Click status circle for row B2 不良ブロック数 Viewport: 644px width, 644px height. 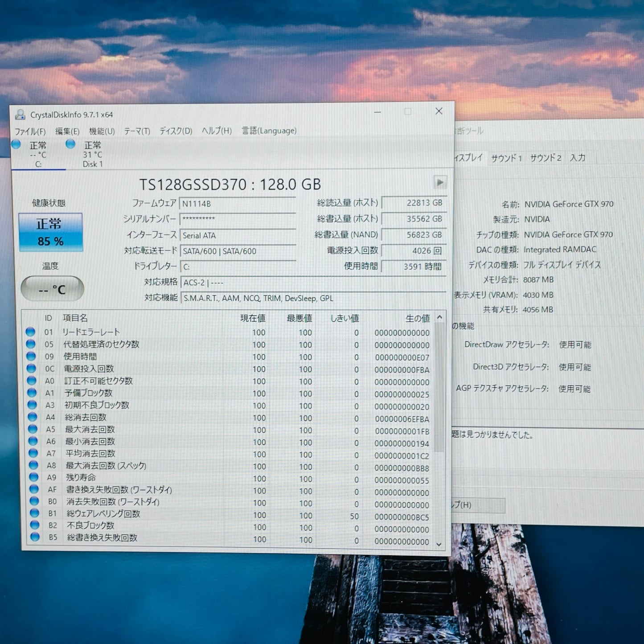coord(35,525)
